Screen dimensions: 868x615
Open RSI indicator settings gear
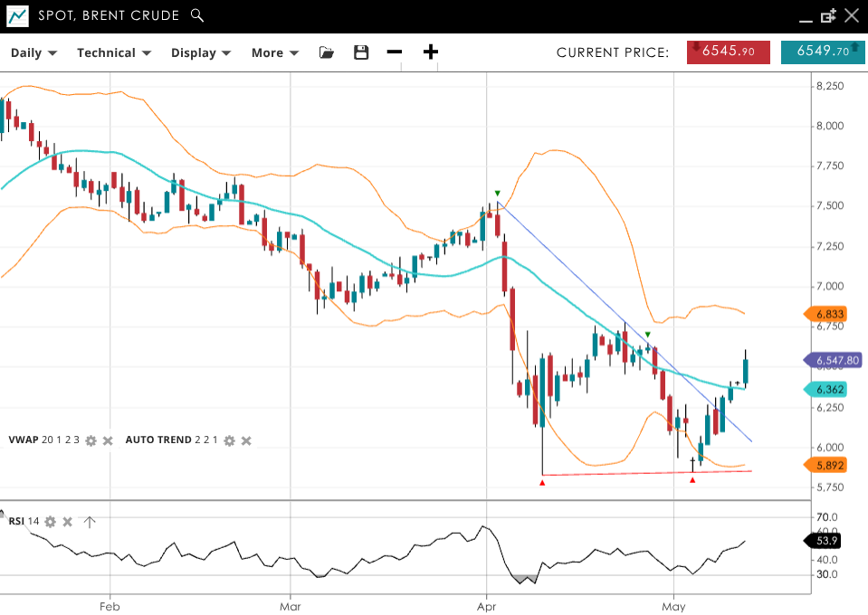51,521
